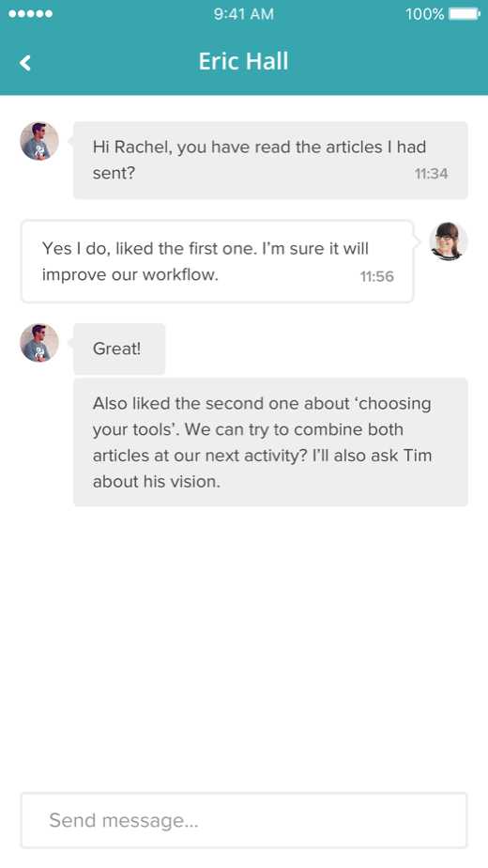488x868 pixels.
Task: Tap the Eric Hall conversation title
Action: click(x=243, y=61)
